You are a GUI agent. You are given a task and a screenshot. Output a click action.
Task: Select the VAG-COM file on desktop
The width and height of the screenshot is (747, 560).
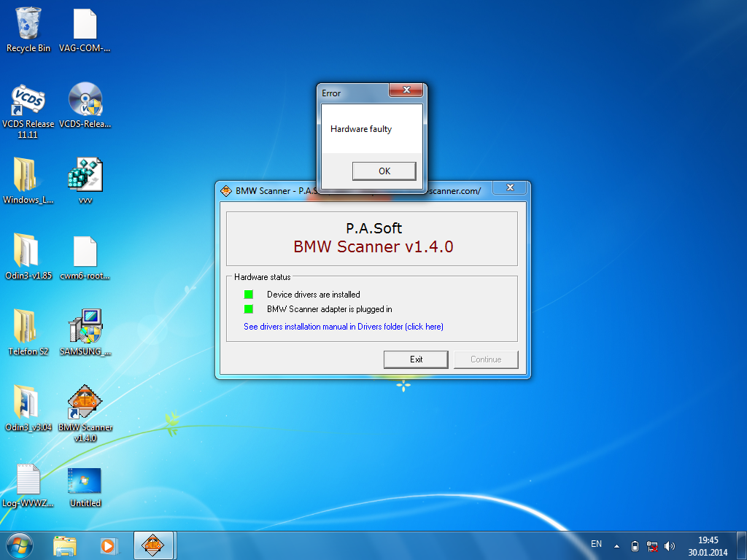pyautogui.click(x=85, y=29)
